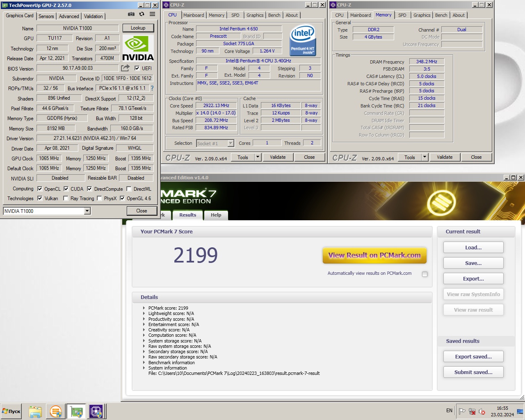
Task: Click the EN language indicator
Action: pos(450,411)
